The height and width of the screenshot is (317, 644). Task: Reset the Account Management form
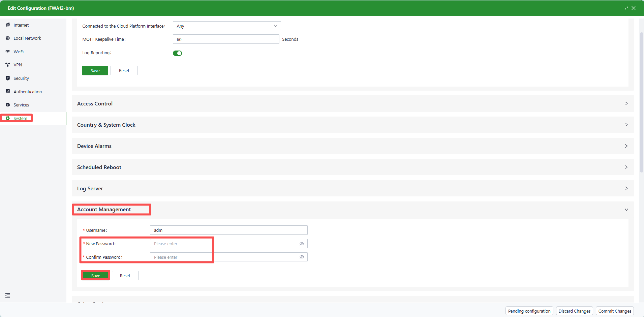(125, 276)
